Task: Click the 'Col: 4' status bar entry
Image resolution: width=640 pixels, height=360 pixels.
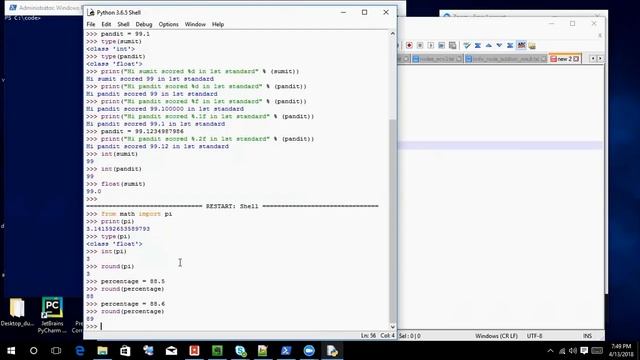Action: pyautogui.click(x=387, y=336)
